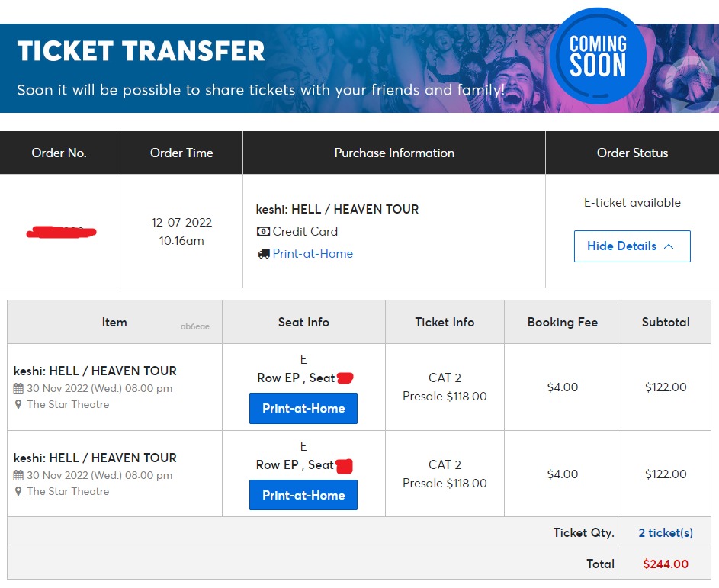Click the red Total amount $244.00

(665, 564)
